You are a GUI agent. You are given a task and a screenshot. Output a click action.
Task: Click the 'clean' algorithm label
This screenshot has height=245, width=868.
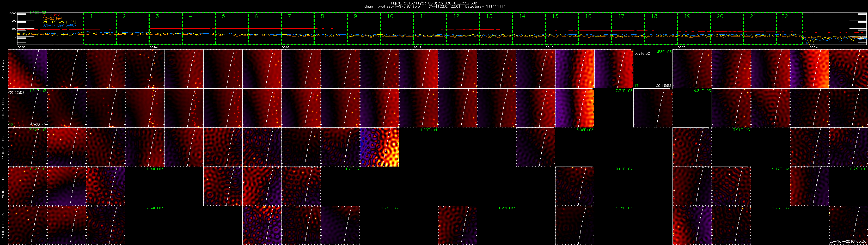tap(369, 7)
